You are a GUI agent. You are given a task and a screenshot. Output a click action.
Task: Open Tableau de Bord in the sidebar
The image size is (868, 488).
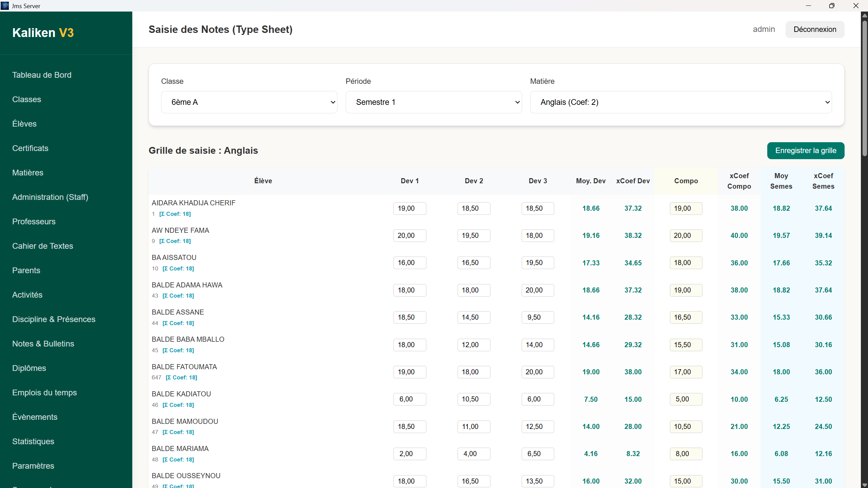click(42, 75)
